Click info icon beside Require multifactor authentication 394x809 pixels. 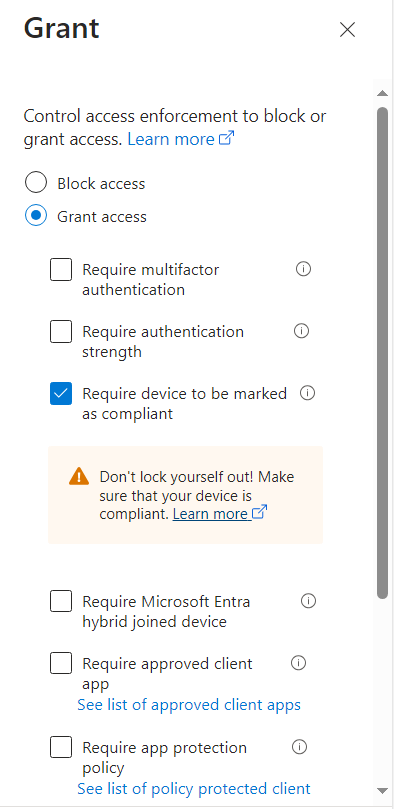coord(303,269)
